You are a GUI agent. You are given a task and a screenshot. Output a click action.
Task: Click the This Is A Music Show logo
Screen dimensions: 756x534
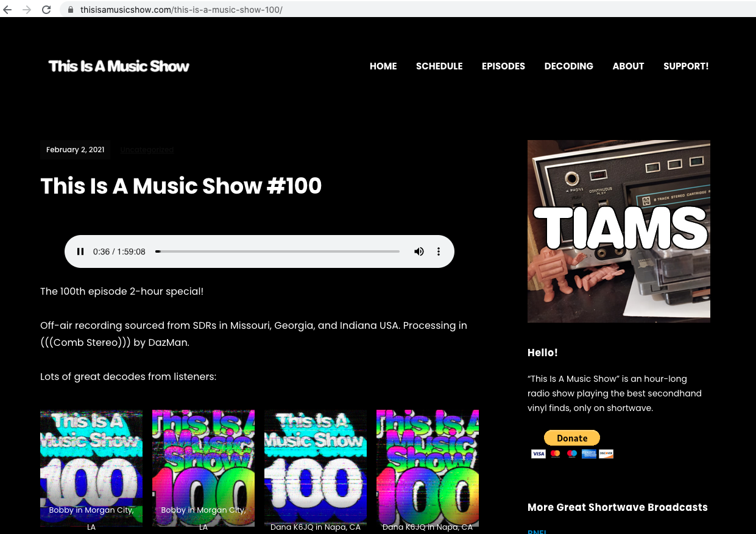coord(119,66)
